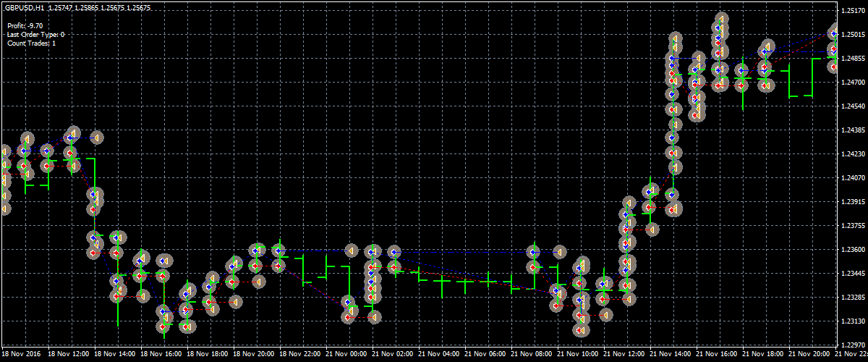Click the lowest trade marker near 21 Nov 10:00
This screenshot has width=868, height=362.
click(x=581, y=330)
